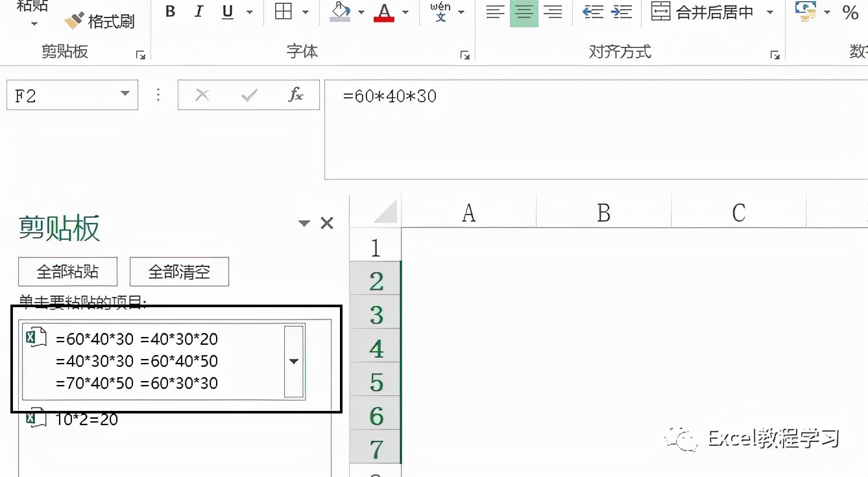This screenshot has height=477, width=868.
Task: Launch the Alignment (对齐方式) settings dialog
Action: pos(775,55)
